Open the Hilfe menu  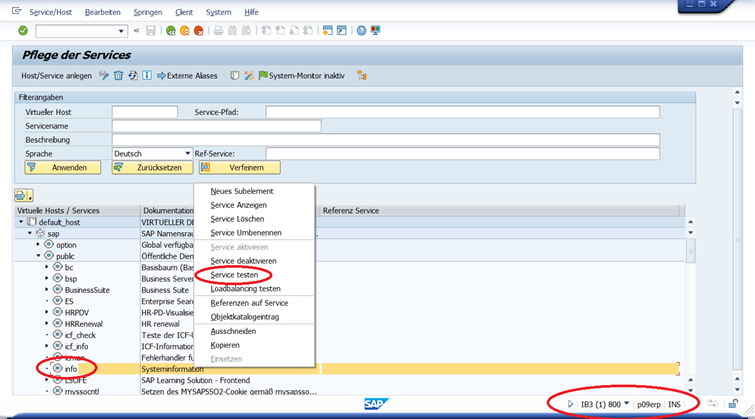coord(251,12)
